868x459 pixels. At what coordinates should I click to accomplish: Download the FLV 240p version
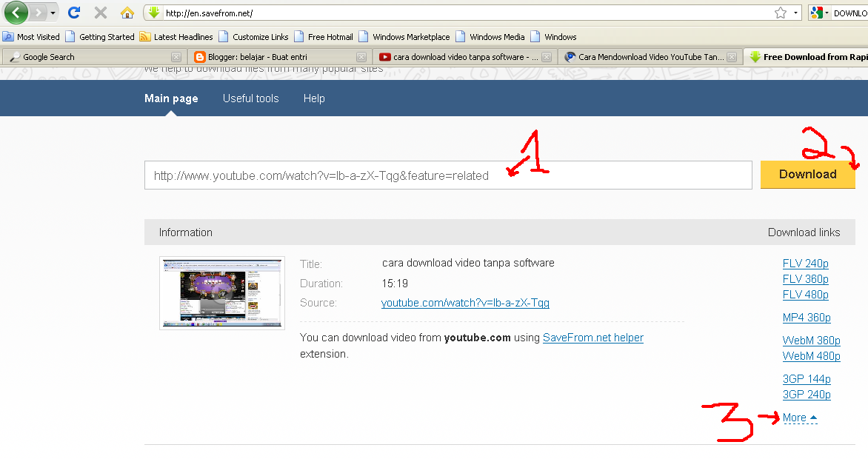tap(806, 264)
